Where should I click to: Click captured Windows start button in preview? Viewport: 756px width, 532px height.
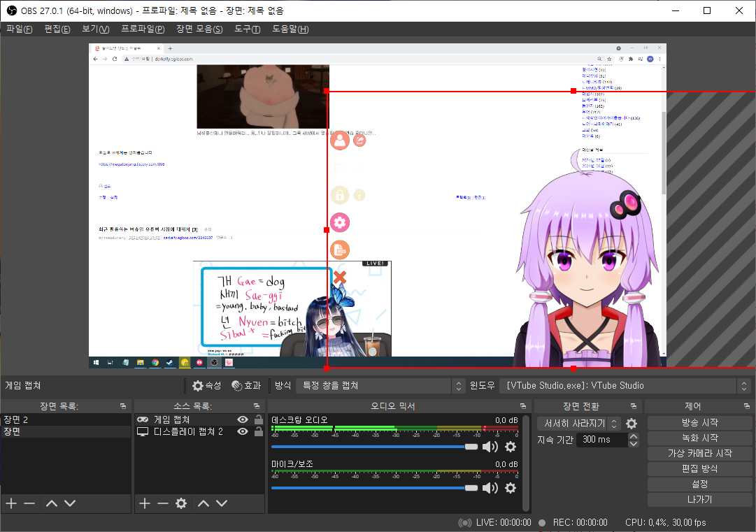pos(97,362)
